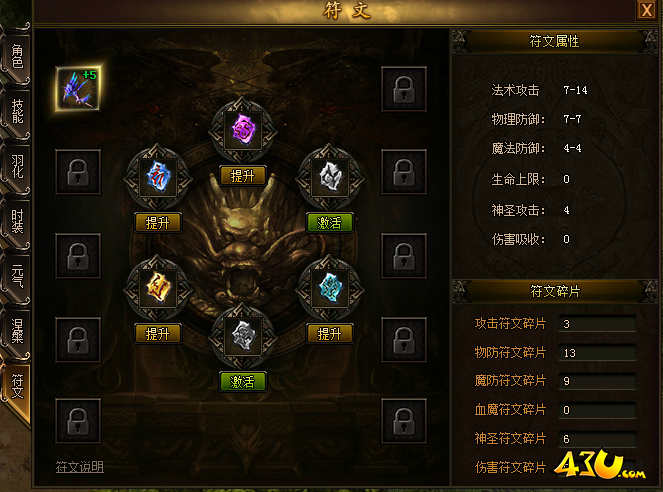Screen dimensions: 663x492
Task: Select the white crystal rune needing activation
Action: [x=330, y=177]
